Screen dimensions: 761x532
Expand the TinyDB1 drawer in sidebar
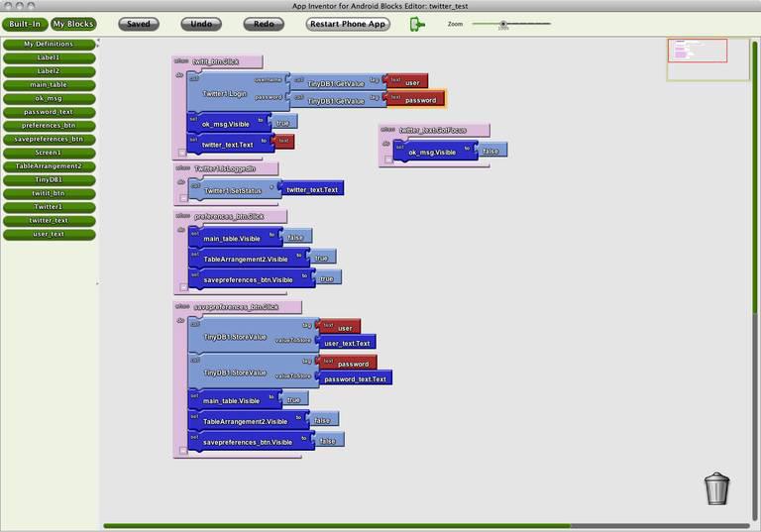coord(49,179)
